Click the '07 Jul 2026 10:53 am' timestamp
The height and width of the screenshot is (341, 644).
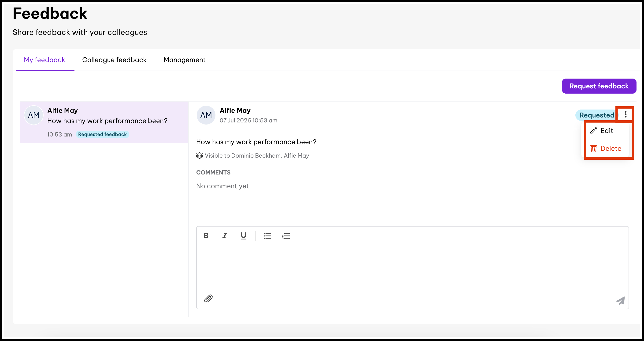(x=248, y=120)
